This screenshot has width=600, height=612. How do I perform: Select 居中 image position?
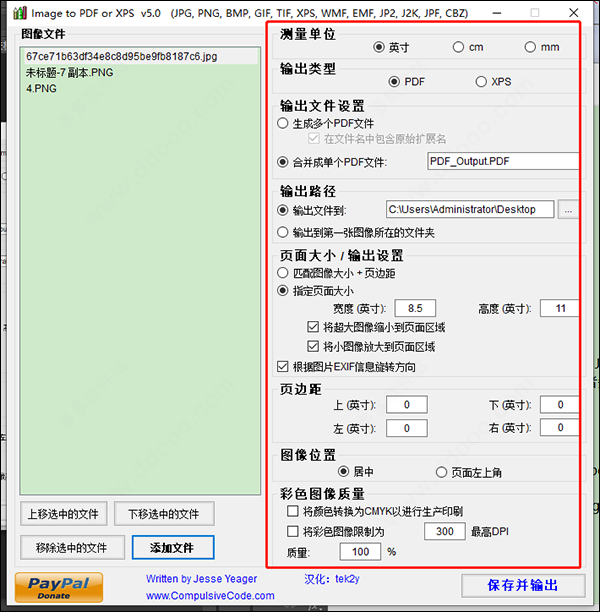click(x=344, y=471)
